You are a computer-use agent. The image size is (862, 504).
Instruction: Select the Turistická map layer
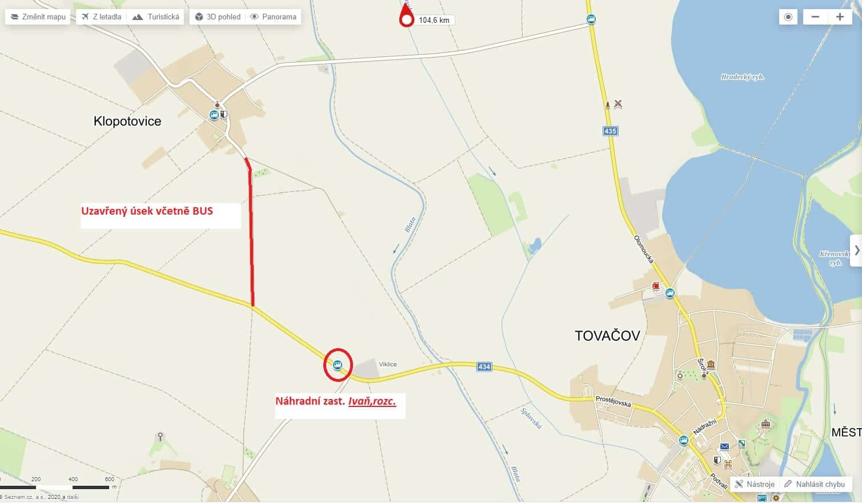click(155, 17)
